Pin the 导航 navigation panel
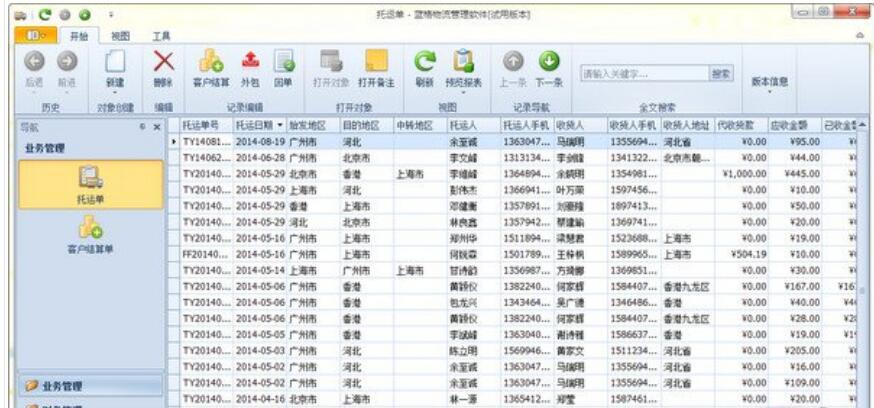 pyautogui.click(x=143, y=127)
